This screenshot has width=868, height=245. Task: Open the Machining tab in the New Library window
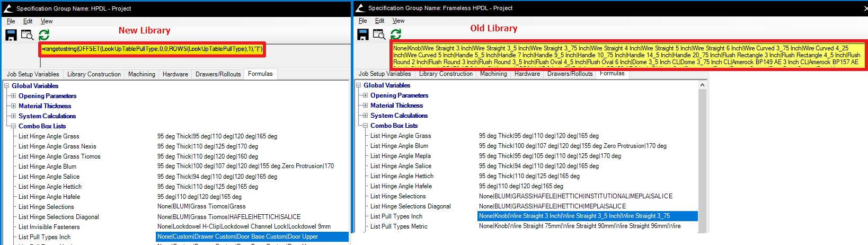coord(141,74)
